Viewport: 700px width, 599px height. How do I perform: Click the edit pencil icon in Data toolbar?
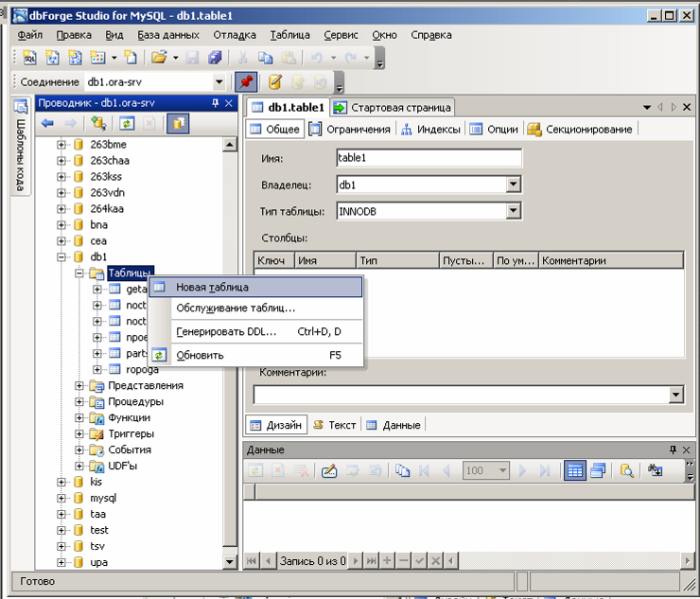click(329, 470)
